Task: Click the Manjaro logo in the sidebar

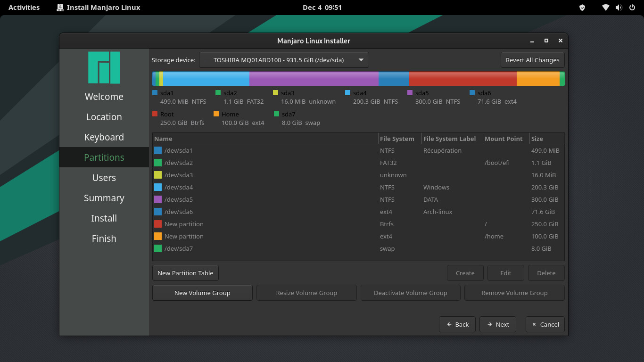Action: point(104,67)
